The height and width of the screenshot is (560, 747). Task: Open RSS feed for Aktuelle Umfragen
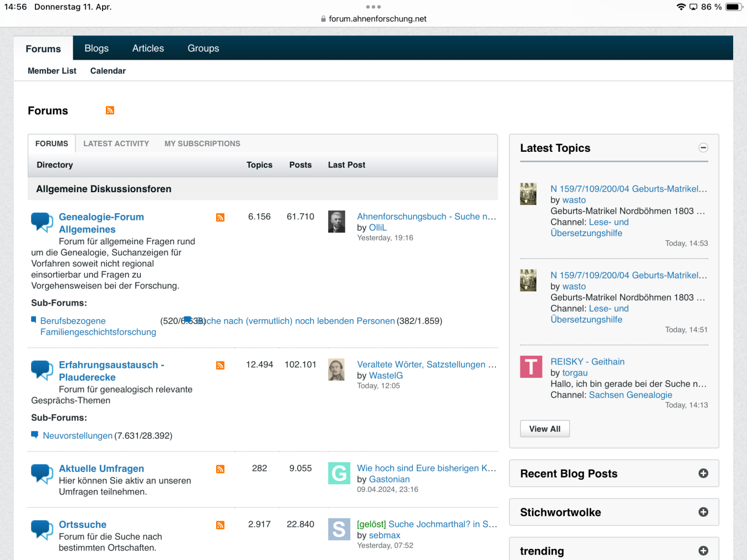220,469
